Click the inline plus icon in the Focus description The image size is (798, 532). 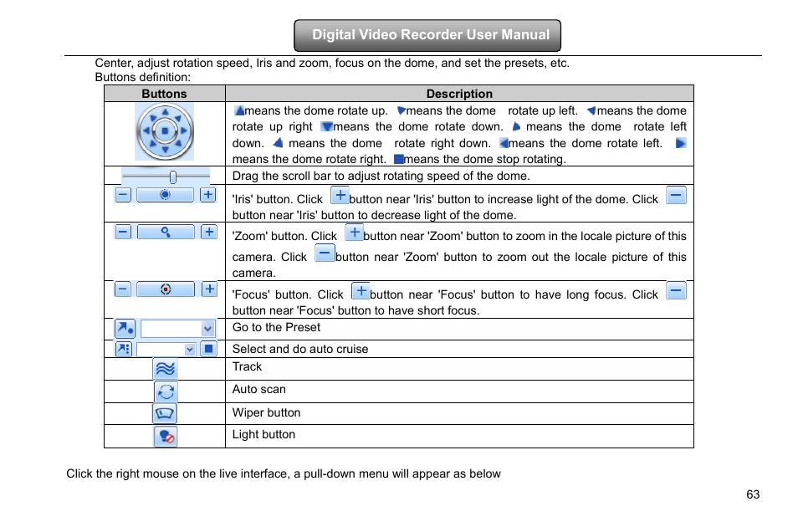coord(361,291)
